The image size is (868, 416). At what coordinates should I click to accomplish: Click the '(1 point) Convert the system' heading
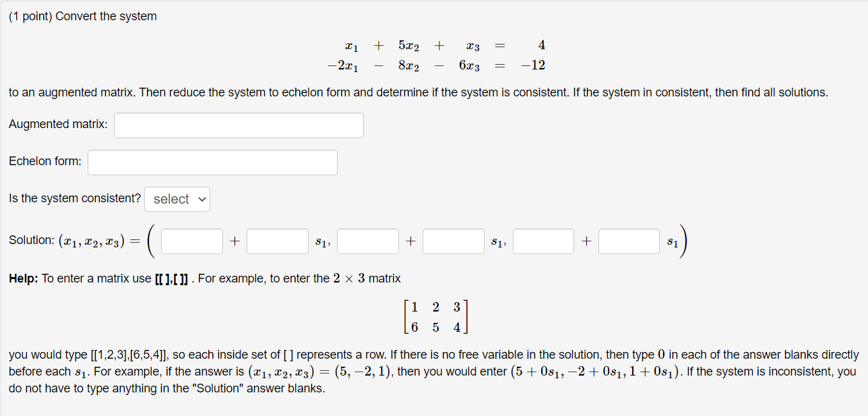pos(82,16)
